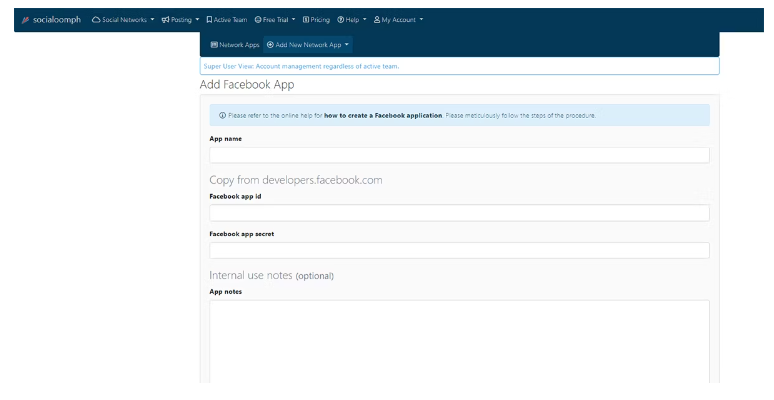Expand the Posting dropdown arrow
The width and height of the screenshot is (774, 400).
(x=197, y=20)
